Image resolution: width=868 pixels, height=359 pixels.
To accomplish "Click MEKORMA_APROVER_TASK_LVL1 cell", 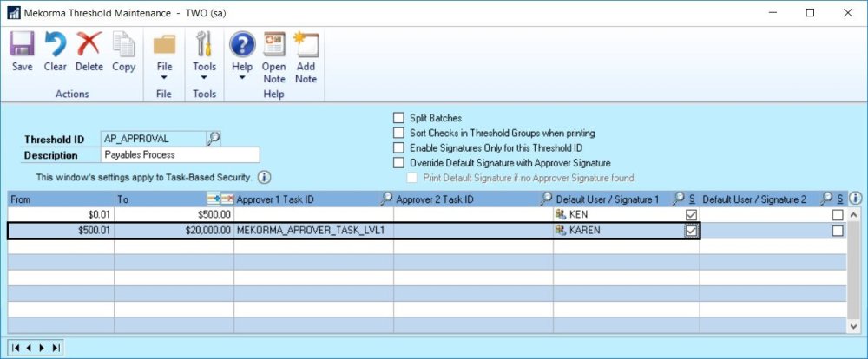I will (313, 231).
